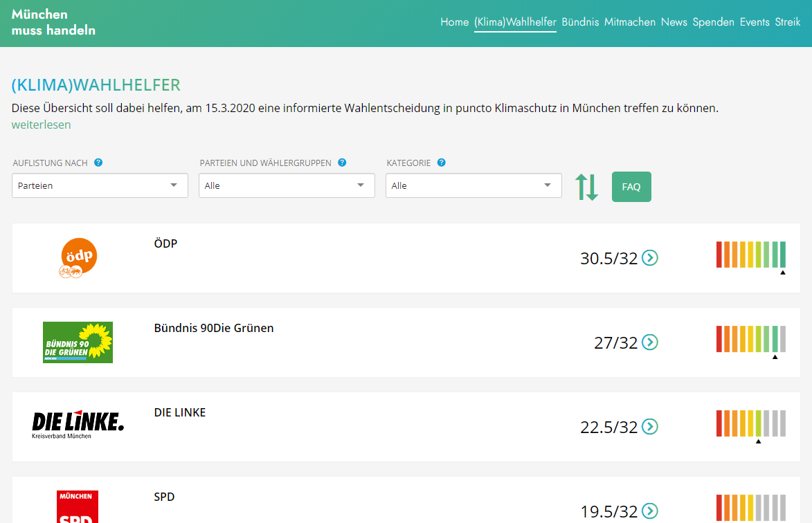The width and height of the screenshot is (812, 523).
Task: Click the DIE LINKE logo
Action: coord(78,425)
